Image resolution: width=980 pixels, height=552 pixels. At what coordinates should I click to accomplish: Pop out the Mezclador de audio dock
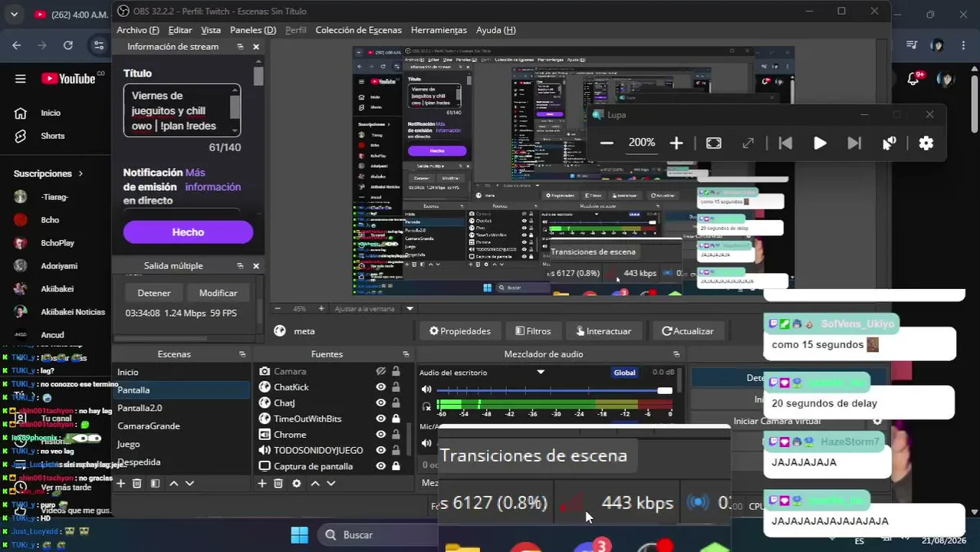(676, 354)
